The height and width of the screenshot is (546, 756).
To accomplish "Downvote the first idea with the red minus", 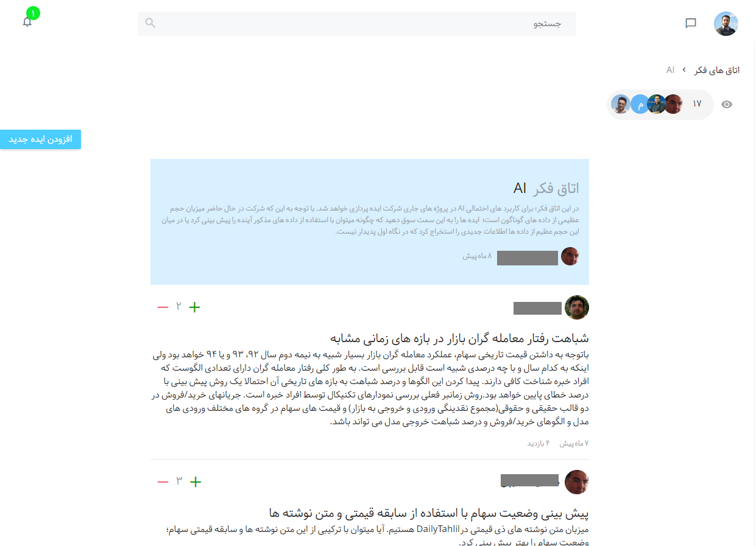I will 163,307.
